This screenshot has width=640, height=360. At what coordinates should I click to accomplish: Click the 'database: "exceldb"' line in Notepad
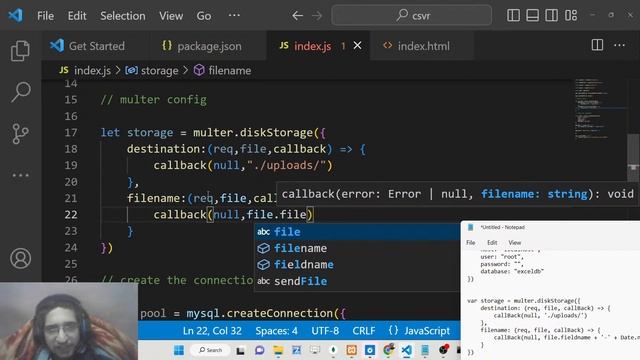click(x=512, y=271)
